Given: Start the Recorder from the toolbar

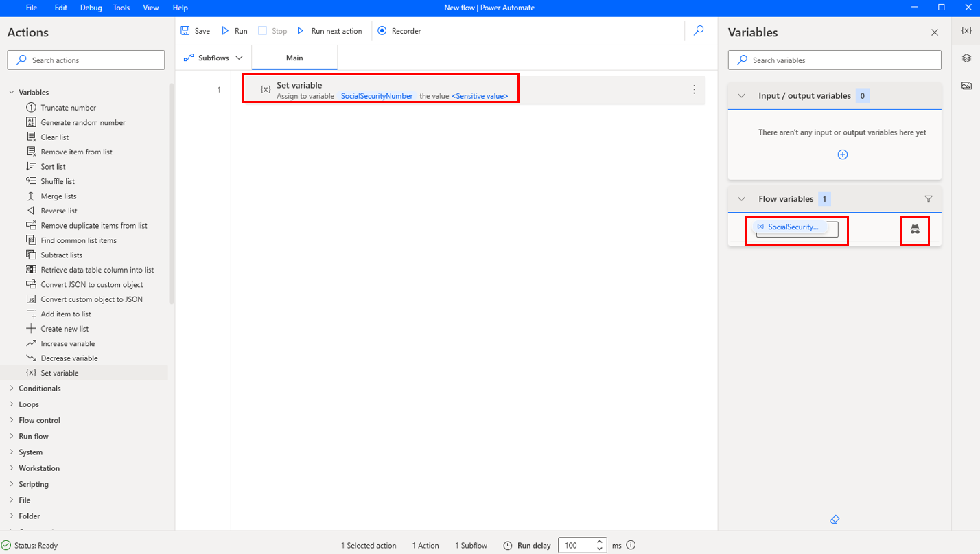Looking at the screenshot, I should 399,30.
